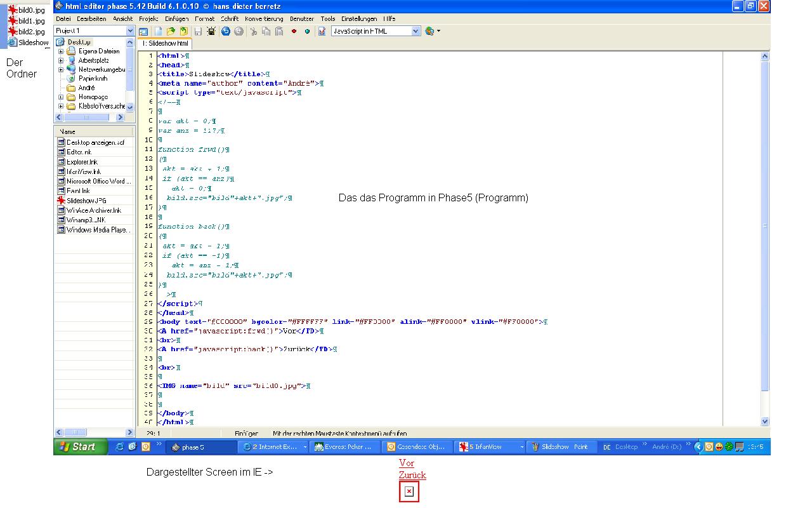Click the broken image icon below Zurück
The width and height of the screenshot is (812, 508).
coord(409,491)
